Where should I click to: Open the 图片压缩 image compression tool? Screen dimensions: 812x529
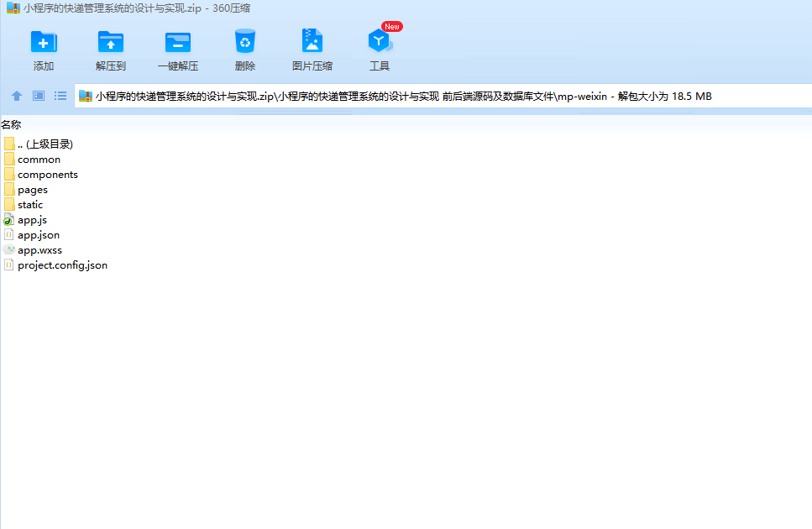pos(312,41)
